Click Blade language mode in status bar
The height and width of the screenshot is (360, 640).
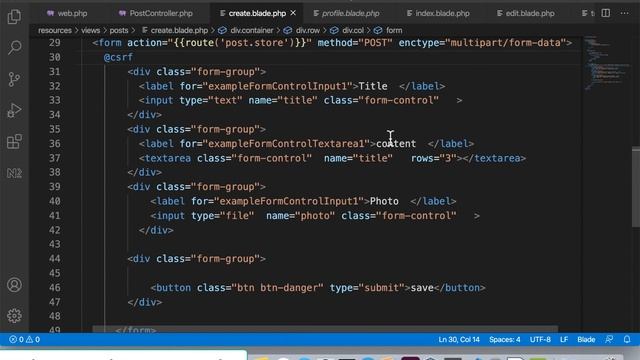pos(586,339)
